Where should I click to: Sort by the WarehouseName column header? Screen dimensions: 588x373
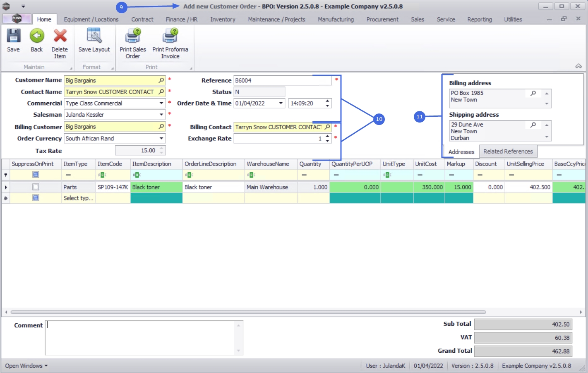point(271,164)
